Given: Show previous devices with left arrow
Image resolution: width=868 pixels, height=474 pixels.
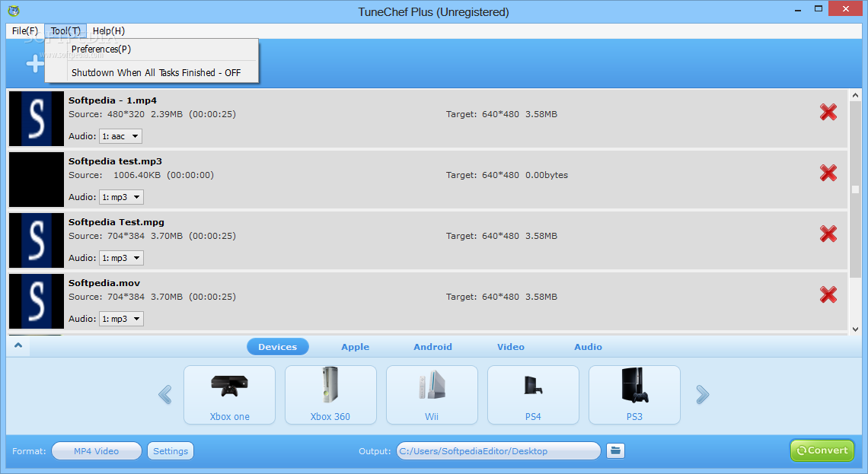Looking at the screenshot, I should 165,394.
